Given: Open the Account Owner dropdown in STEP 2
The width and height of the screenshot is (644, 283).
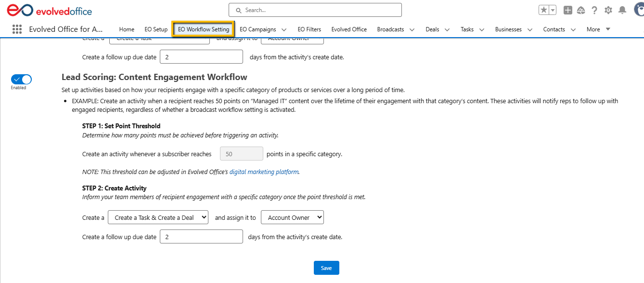Looking at the screenshot, I should pyautogui.click(x=292, y=217).
